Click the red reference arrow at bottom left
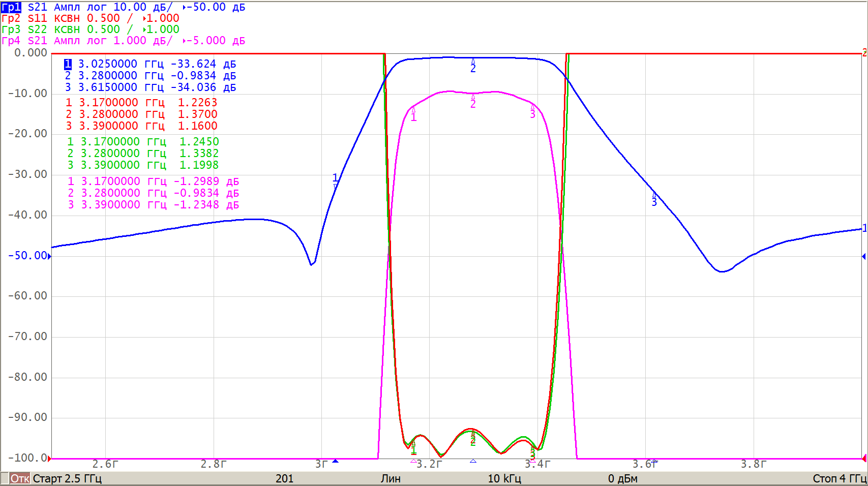 (x=49, y=459)
